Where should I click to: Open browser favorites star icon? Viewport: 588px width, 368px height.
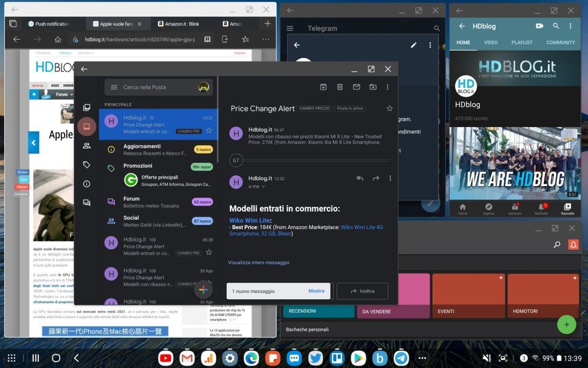(245, 39)
